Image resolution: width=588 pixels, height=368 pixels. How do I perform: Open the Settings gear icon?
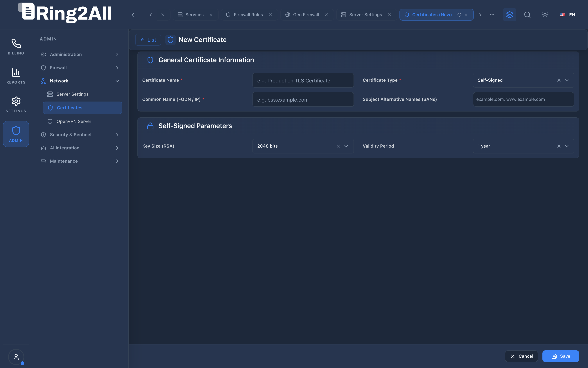tap(16, 101)
